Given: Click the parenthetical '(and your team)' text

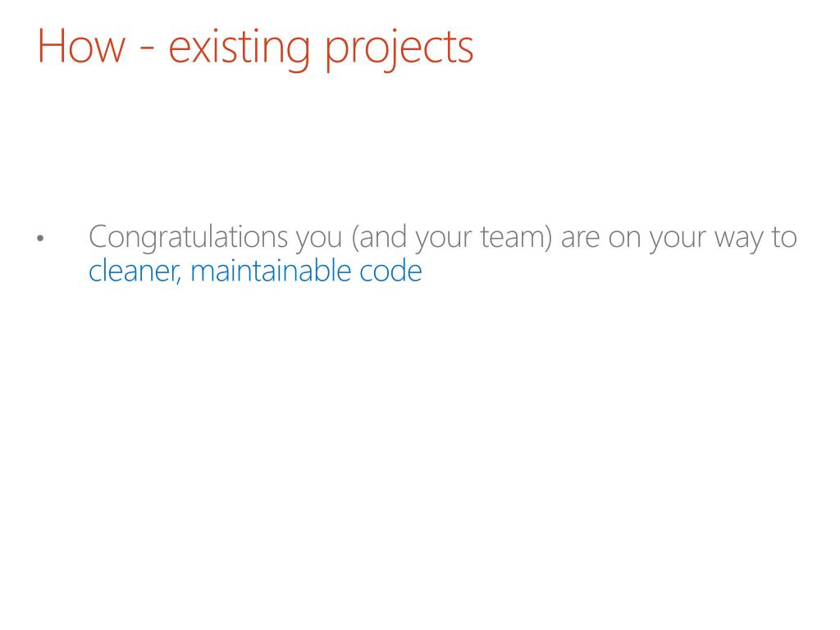Looking at the screenshot, I should (x=452, y=237).
